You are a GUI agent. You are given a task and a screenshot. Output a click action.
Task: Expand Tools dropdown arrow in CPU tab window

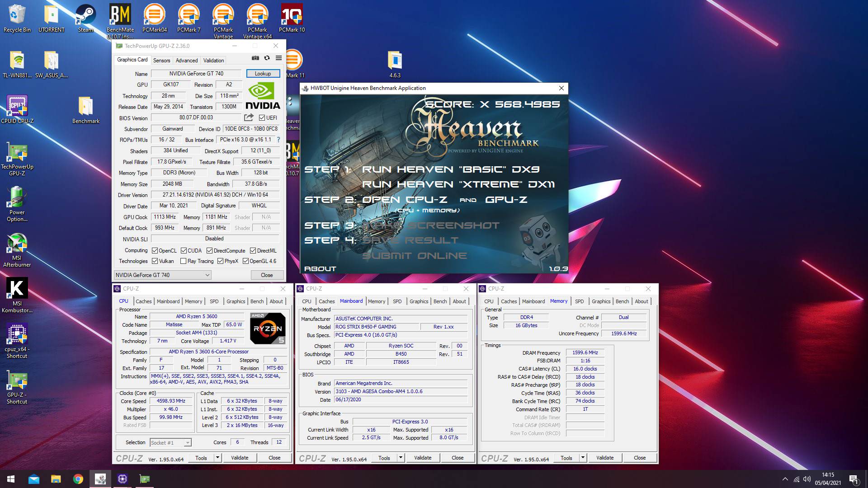tap(217, 458)
